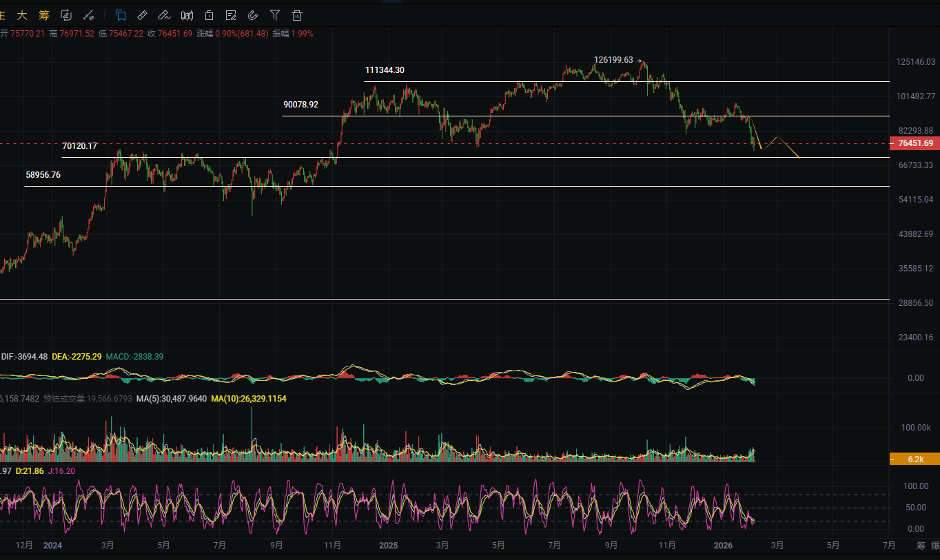Click the refresh-edit icon in toolbar
940x560 pixels.
(x=66, y=15)
